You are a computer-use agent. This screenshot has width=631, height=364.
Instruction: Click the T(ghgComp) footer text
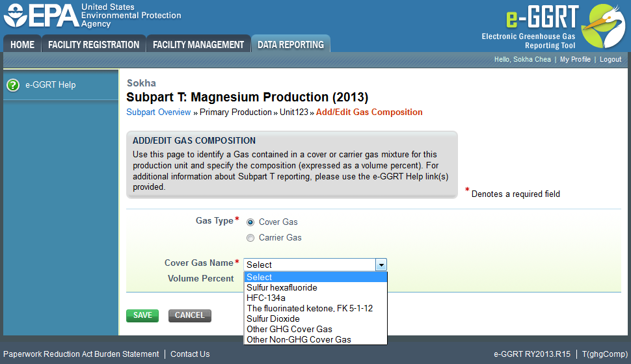coord(604,354)
